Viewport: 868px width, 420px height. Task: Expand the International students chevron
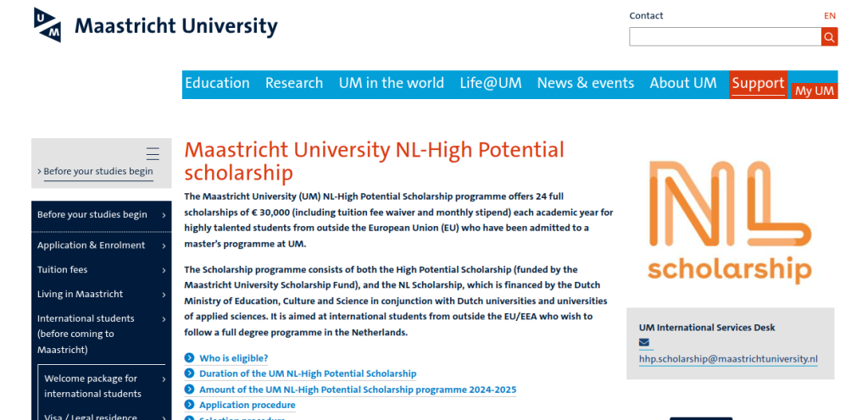pos(164,319)
